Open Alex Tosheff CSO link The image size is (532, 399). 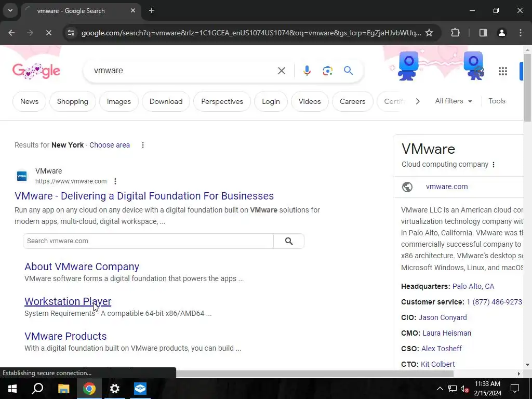pyautogui.click(x=442, y=349)
